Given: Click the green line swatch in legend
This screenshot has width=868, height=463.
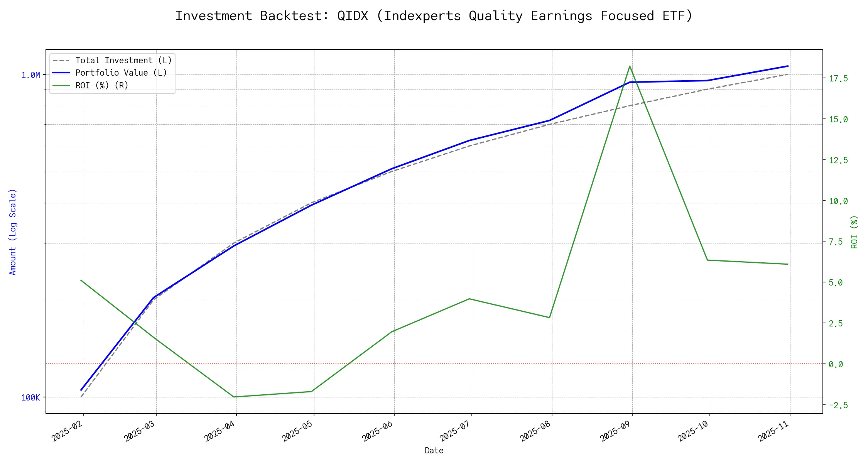Looking at the screenshot, I should [x=61, y=85].
